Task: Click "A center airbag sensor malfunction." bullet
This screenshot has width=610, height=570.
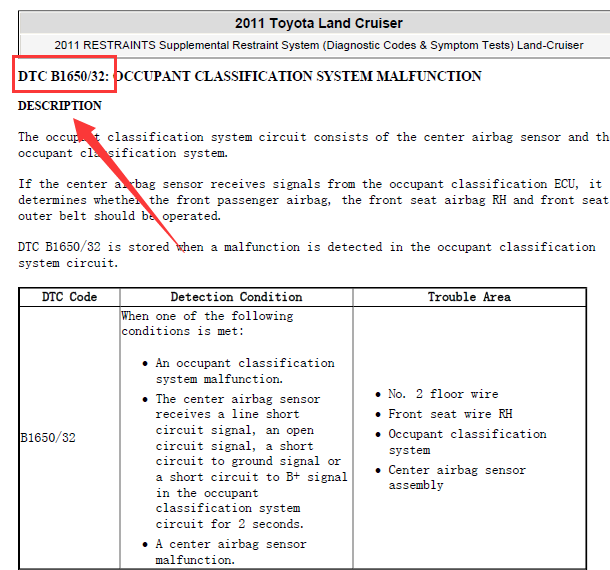Action: point(231,552)
